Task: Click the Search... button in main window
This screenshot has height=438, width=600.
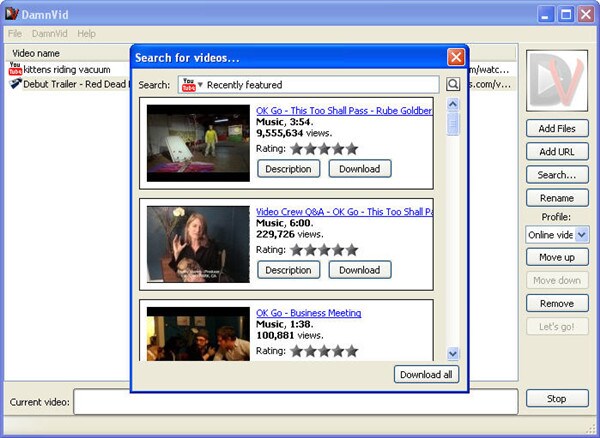Action: coord(557,175)
